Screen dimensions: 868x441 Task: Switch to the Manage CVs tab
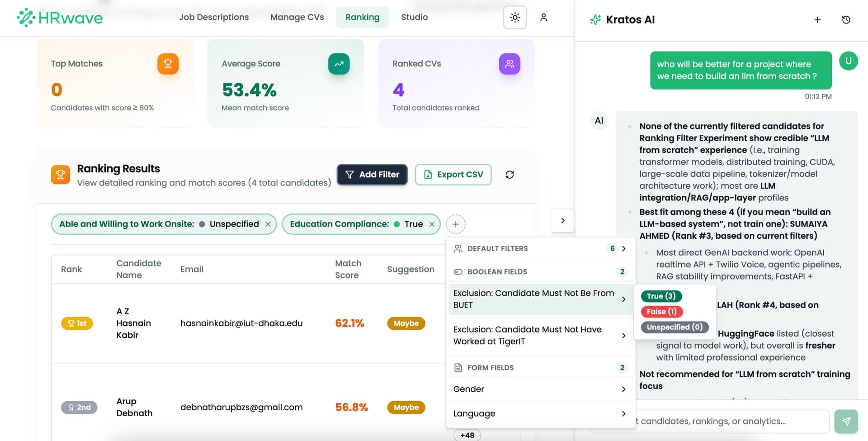[297, 17]
